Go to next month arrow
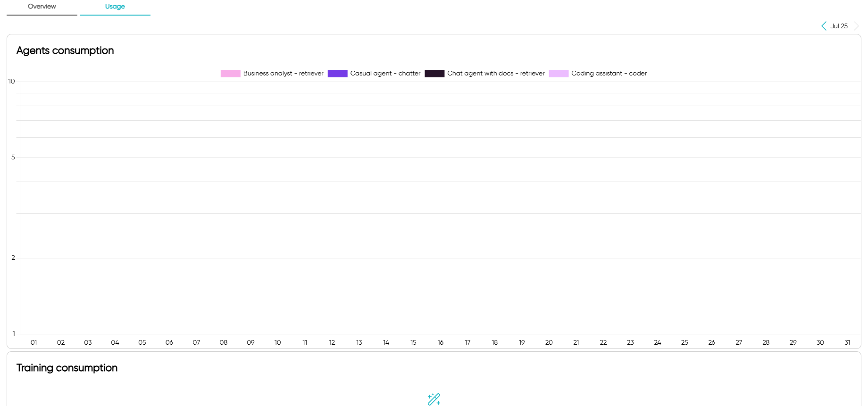Screen dimensions: 868x406 click(x=856, y=26)
